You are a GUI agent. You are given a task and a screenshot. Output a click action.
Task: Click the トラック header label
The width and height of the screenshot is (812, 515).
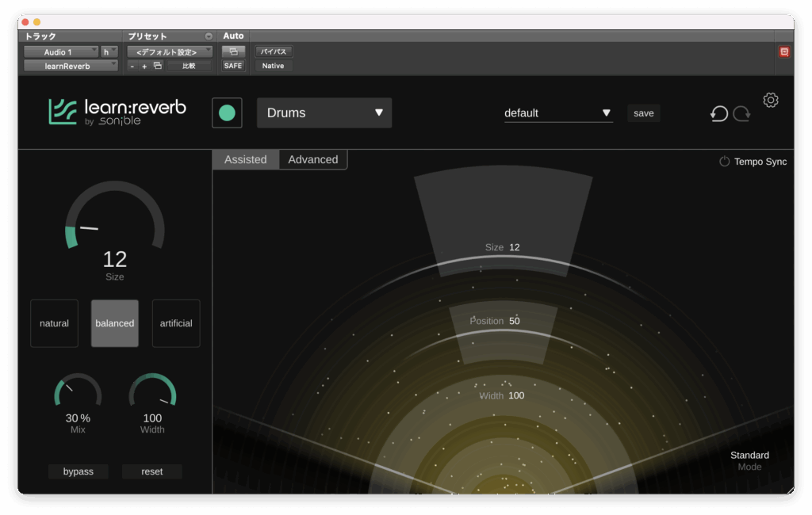[x=40, y=36]
